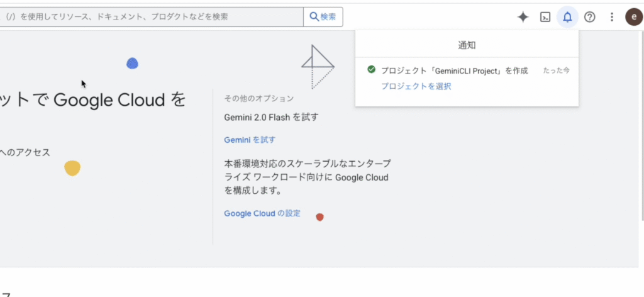Viewport: 644px width, 297px height.
Task: Open the three-dot settings menu
Action: [x=612, y=17]
